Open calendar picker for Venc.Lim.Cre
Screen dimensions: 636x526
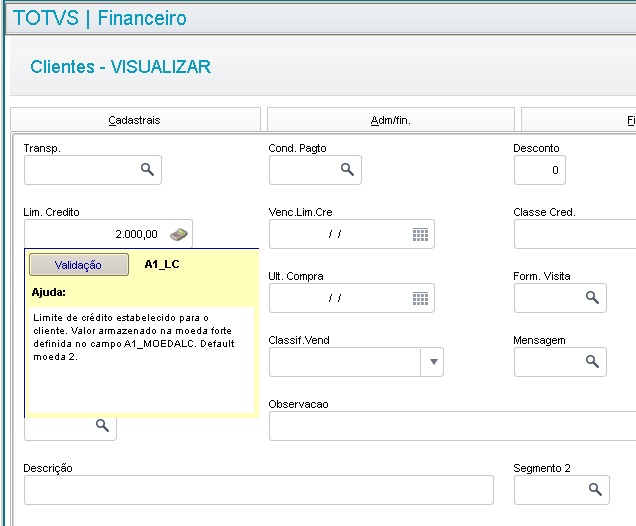click(x=420, y=234)
